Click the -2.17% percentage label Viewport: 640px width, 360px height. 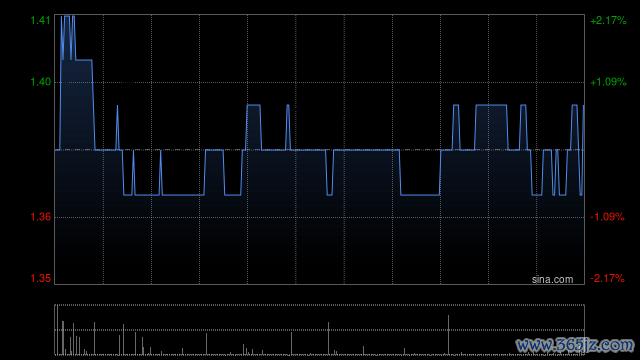(x=607, y=278)
